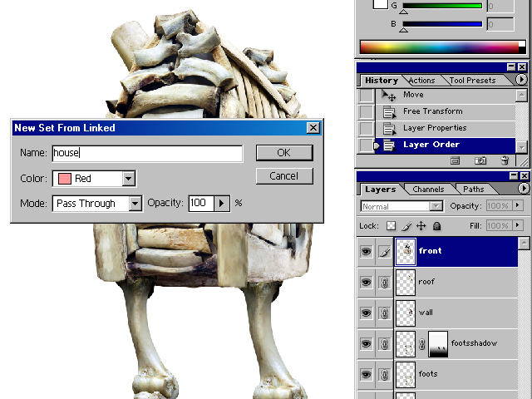
Task: Switch to the Actions tab
Action: [x=421, y=81]
